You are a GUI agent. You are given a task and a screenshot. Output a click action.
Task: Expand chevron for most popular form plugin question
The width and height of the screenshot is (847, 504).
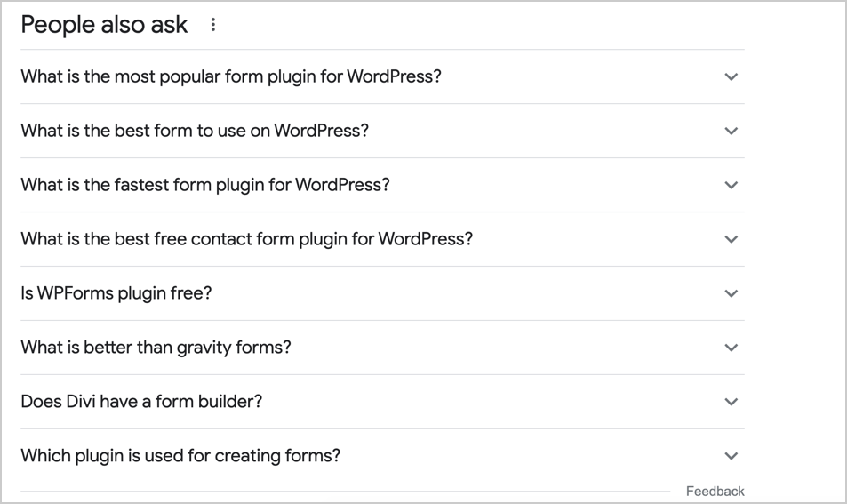(x=731, y=76)
